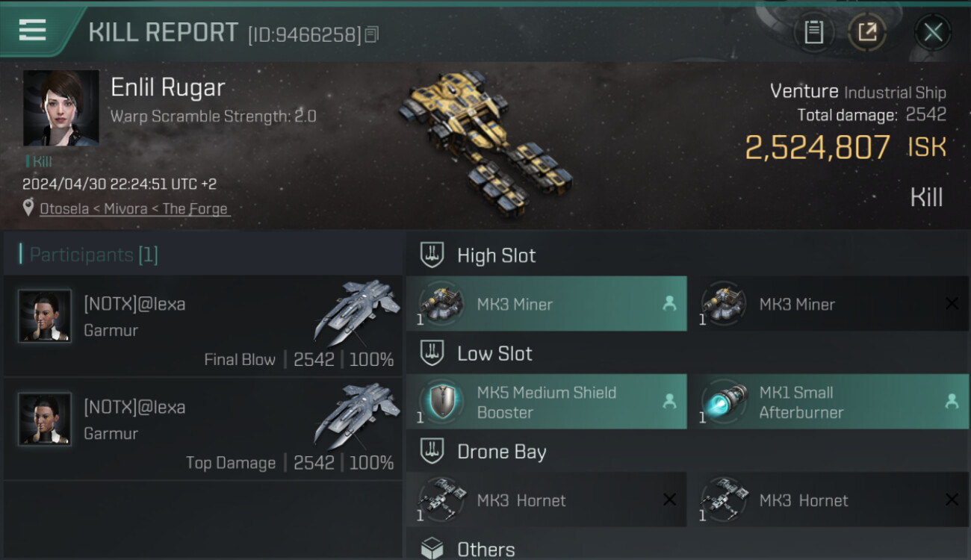Open the Final Blow participant's portrait

click(x=45, y=316)
